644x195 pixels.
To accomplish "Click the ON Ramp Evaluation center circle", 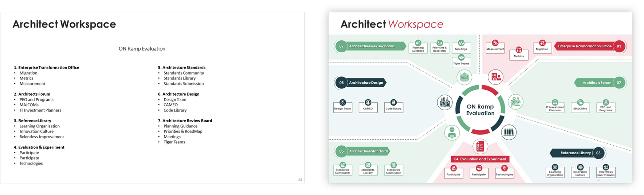I will pos(480,110).
